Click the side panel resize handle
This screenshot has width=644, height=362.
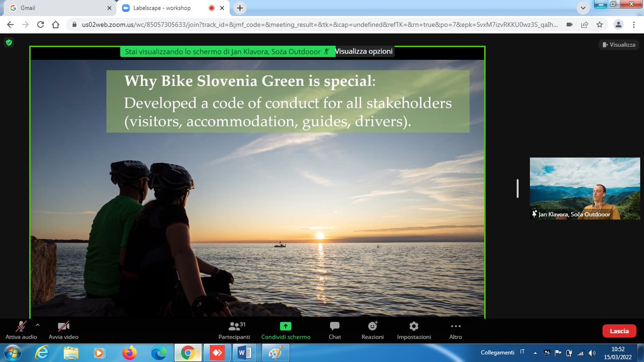517,188
